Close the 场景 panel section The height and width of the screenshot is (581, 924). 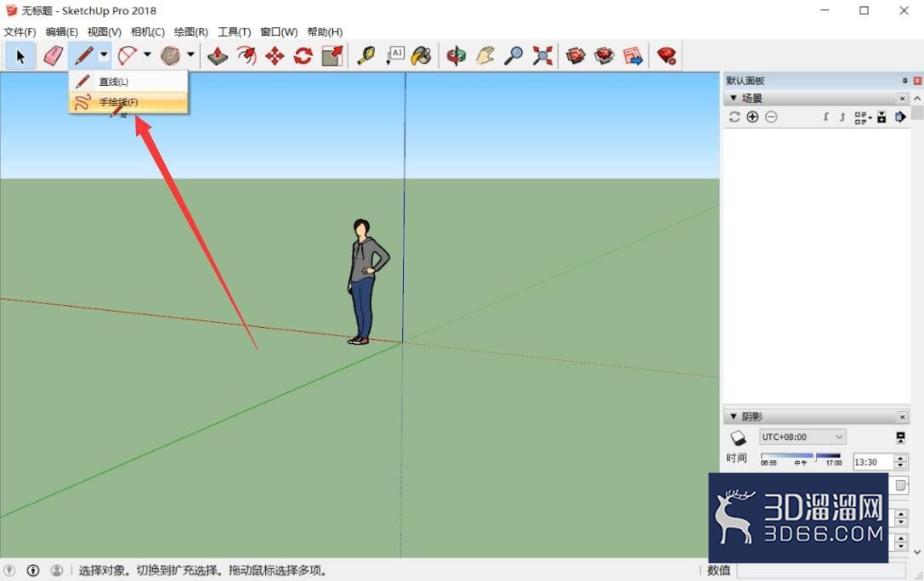coord(902,99)
